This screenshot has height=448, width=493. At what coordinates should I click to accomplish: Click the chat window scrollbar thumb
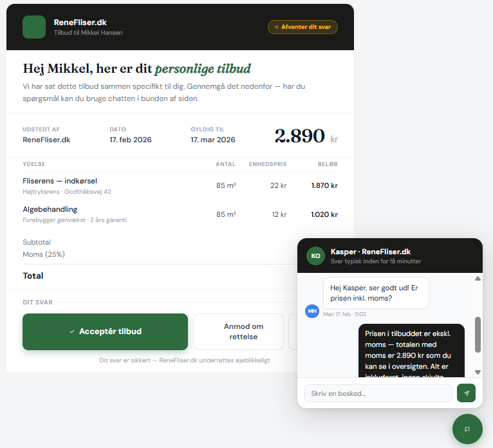478,335
